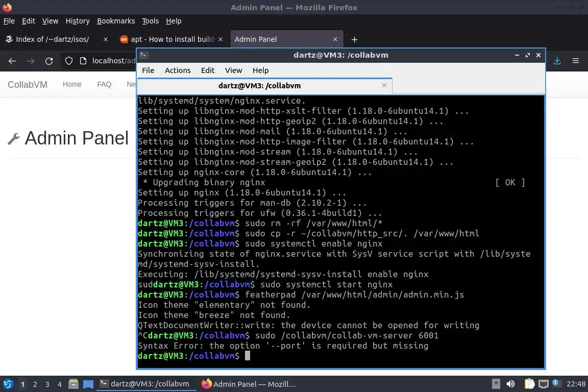588x392 pixels.
Task: Click the 'Syntax Error' output line in terminal
Action: (x=283, y=346)
